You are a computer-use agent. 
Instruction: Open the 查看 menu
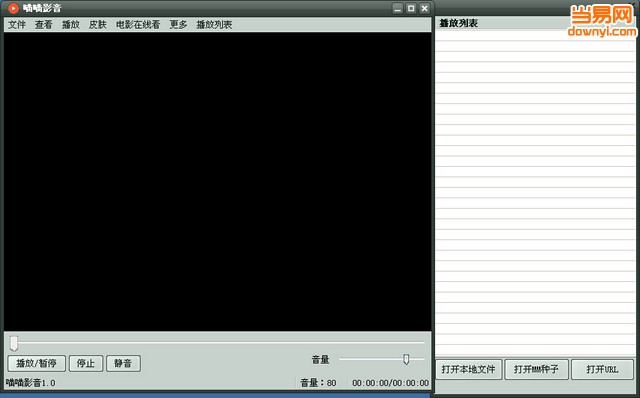(x=44, y=24)
